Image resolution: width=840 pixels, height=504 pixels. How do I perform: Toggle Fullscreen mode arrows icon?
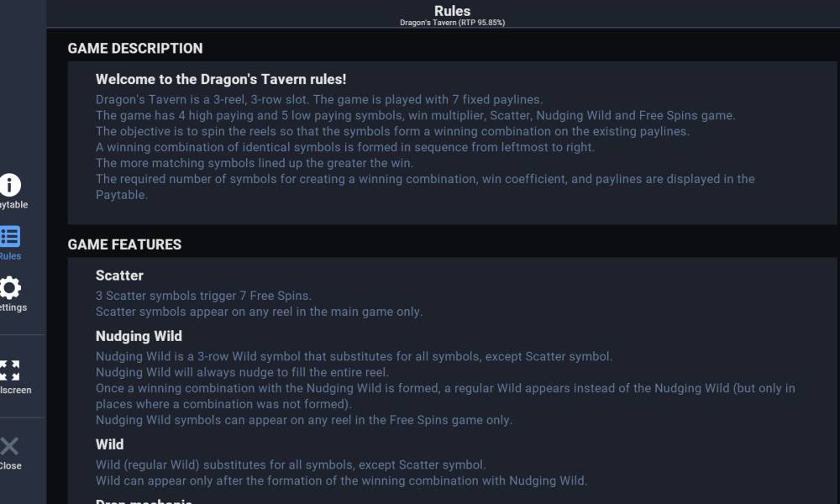10,370
